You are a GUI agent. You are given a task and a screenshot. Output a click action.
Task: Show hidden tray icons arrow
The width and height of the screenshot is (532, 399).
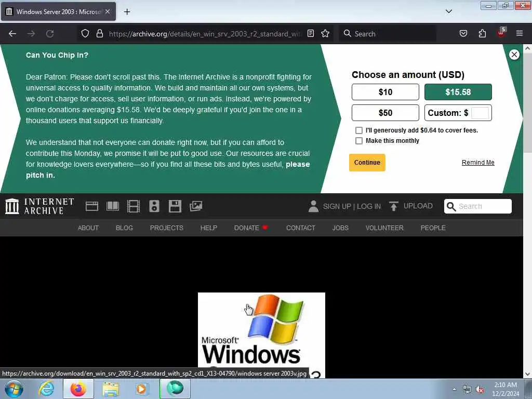[x=454, y=389]
